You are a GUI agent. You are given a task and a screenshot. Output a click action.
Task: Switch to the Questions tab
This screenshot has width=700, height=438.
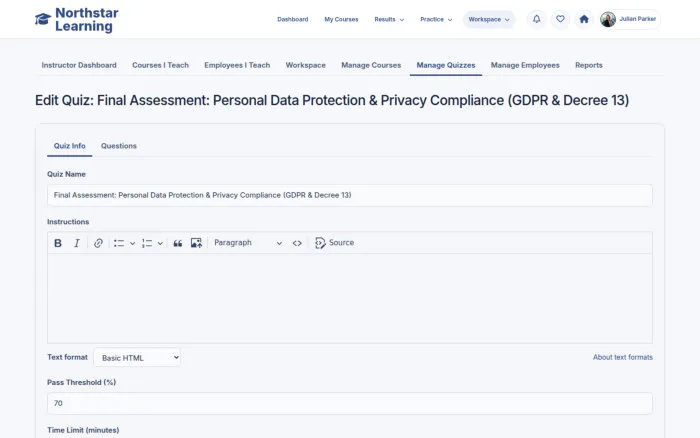119,146
